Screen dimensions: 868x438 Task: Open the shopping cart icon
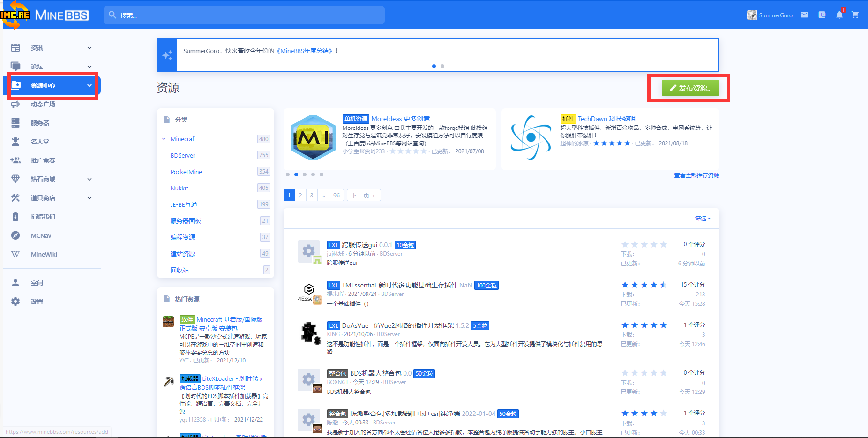click(x=855, y=15)
